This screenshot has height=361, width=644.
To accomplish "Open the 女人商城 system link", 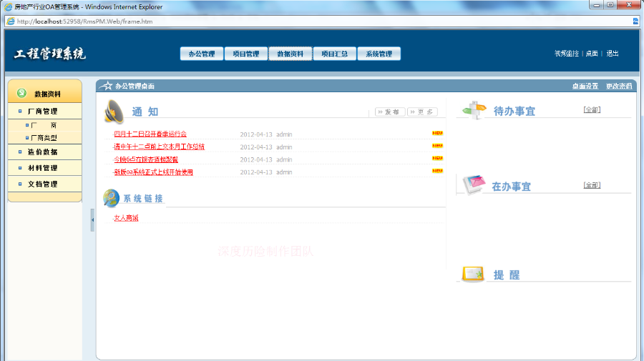I will tap(126, 218).
